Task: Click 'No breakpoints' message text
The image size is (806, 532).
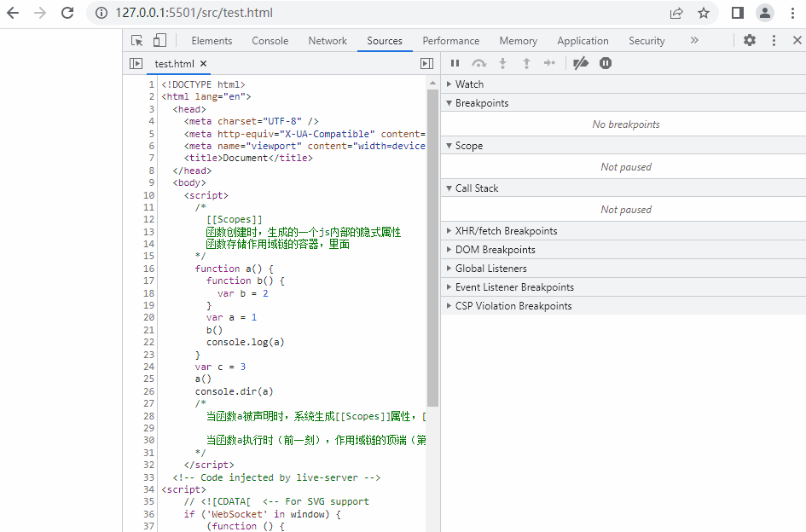Action: coord(625,124)
